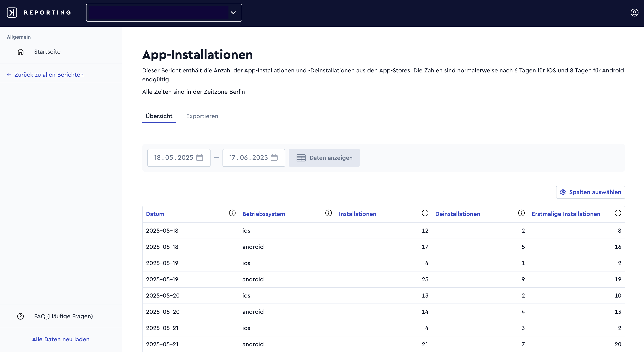Screen dimensions: 644x352
Task: Expand the app selector dropdown chevron
Action: click(x=233, y=13)
